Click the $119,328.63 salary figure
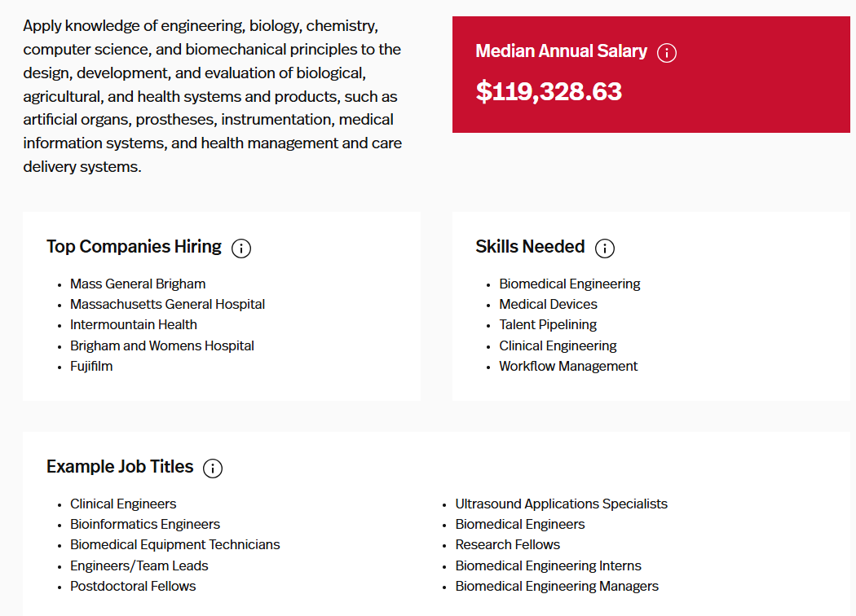The height and width of the screenshot is (616, 856). [549, 91]
